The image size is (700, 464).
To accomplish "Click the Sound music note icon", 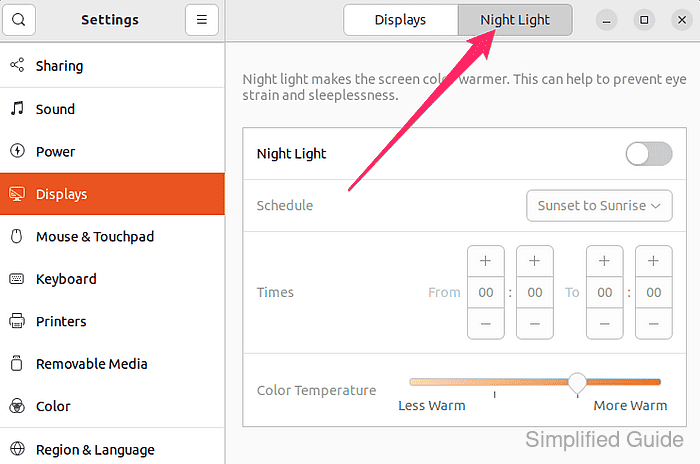I will pos(17,109).
